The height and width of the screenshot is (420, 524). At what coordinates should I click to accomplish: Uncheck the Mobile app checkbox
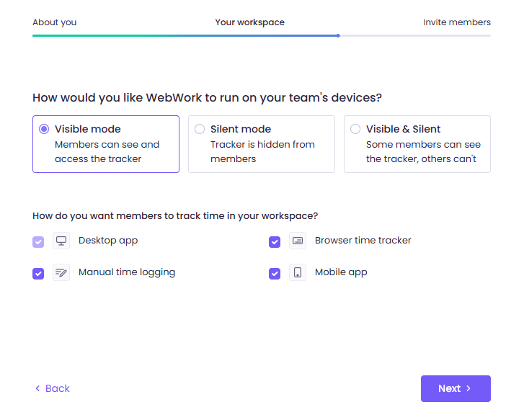click(275, 274)
